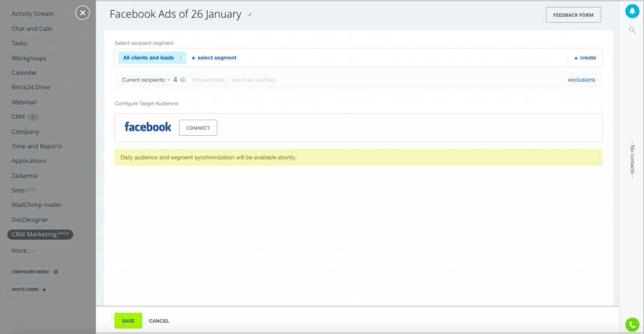Click the Configure Target Audience label

[147, 104]
